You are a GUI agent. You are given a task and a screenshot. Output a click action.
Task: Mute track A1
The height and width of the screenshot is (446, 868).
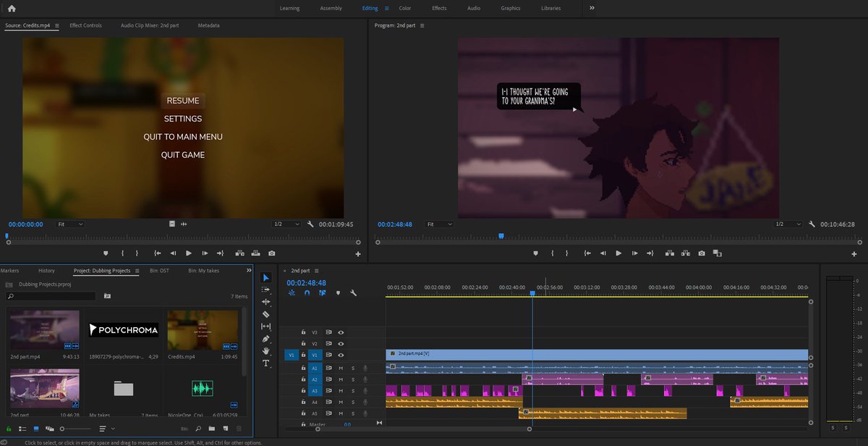click(341, 368)
